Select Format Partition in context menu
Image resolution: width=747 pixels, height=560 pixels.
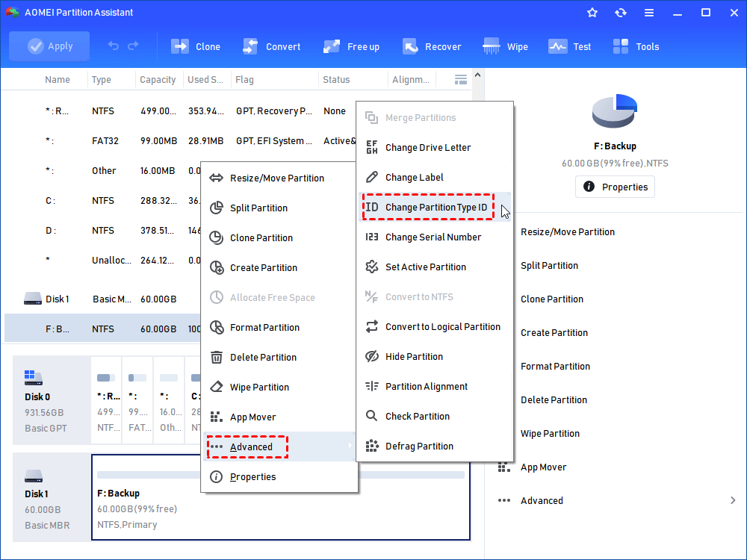point(279,328)
